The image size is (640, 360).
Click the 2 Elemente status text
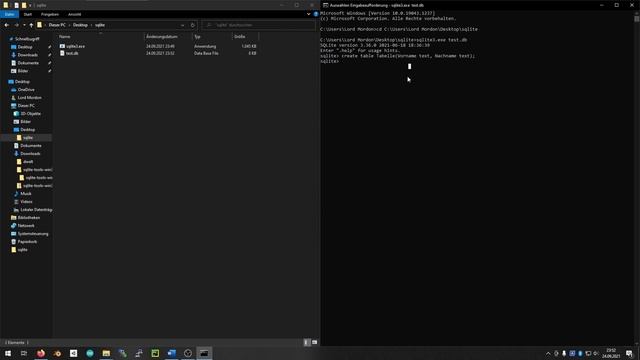point(15,342)
